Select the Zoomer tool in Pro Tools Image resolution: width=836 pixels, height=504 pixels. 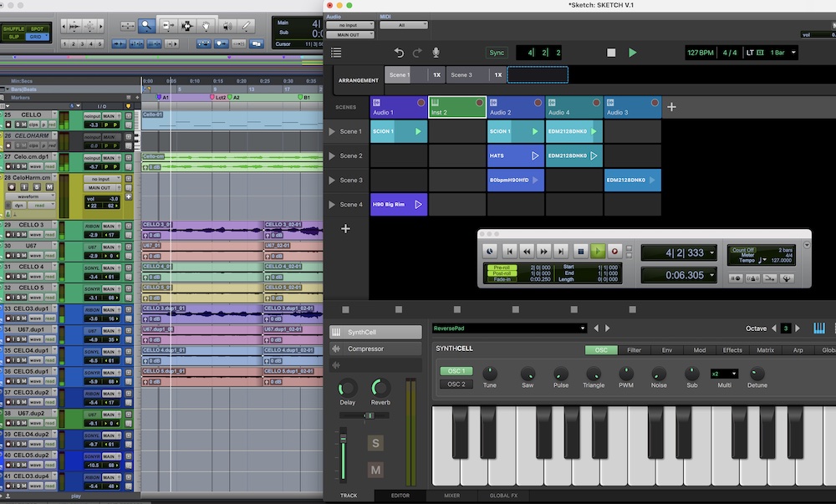pos(146,26)
